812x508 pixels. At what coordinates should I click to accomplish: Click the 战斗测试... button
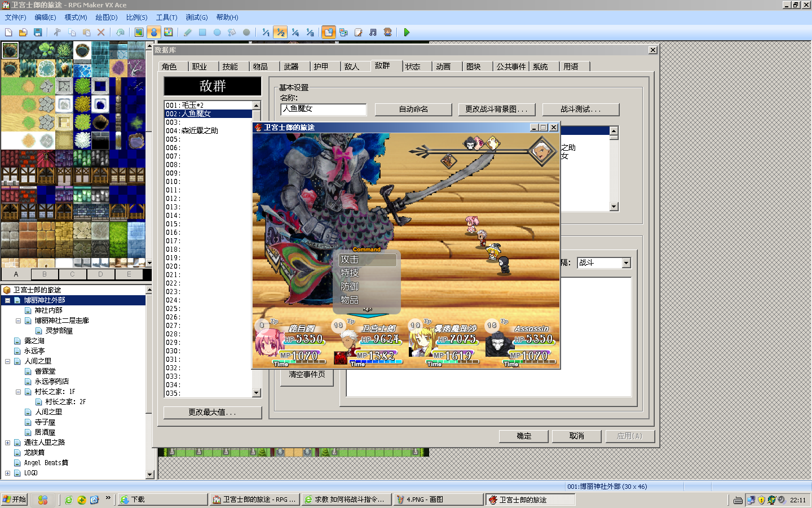tap(581, 109)
